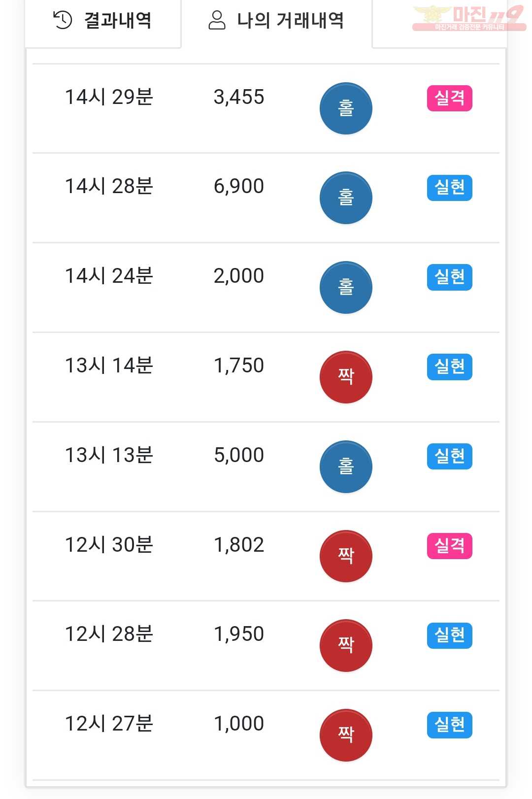
Task: Click the blue 실현 badge for 14시 28분
Action: click(449, 188)
